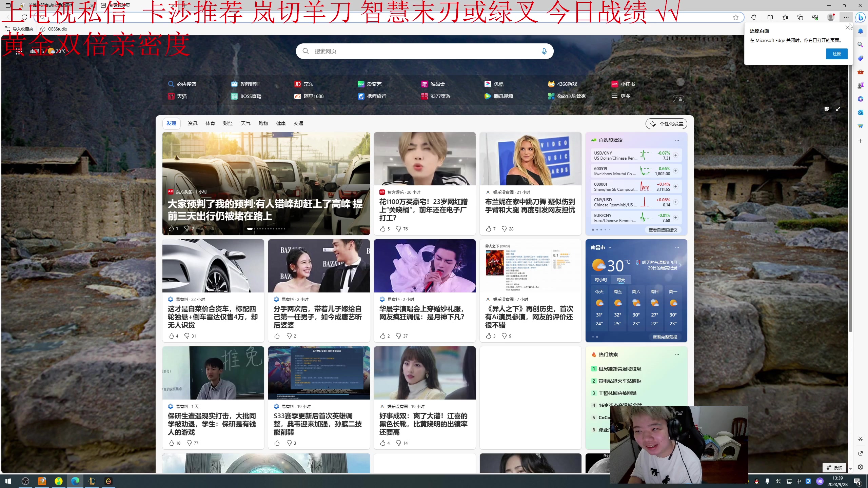Open the Bing Copilot icon top right
This screenshot has height=488, width=868.
861,18
